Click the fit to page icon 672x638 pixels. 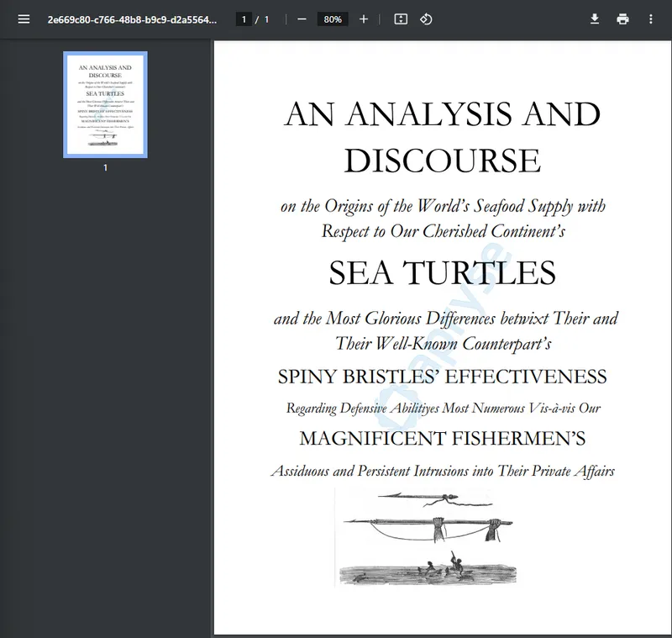click(401, 19)
